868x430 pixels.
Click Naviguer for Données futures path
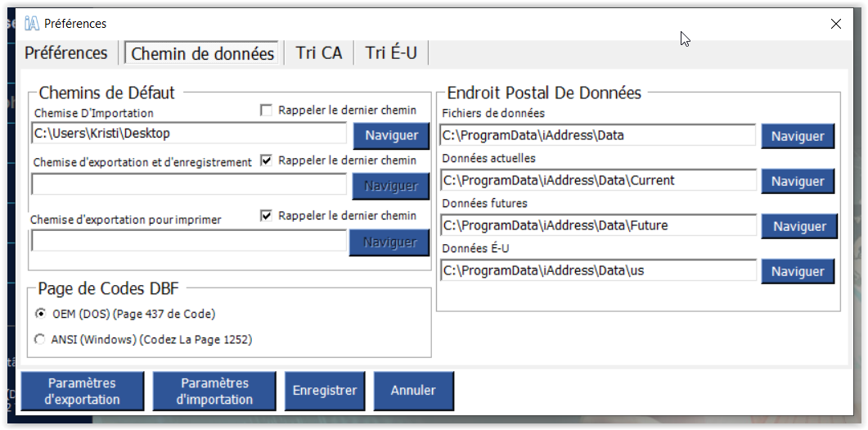coord(799,226)
